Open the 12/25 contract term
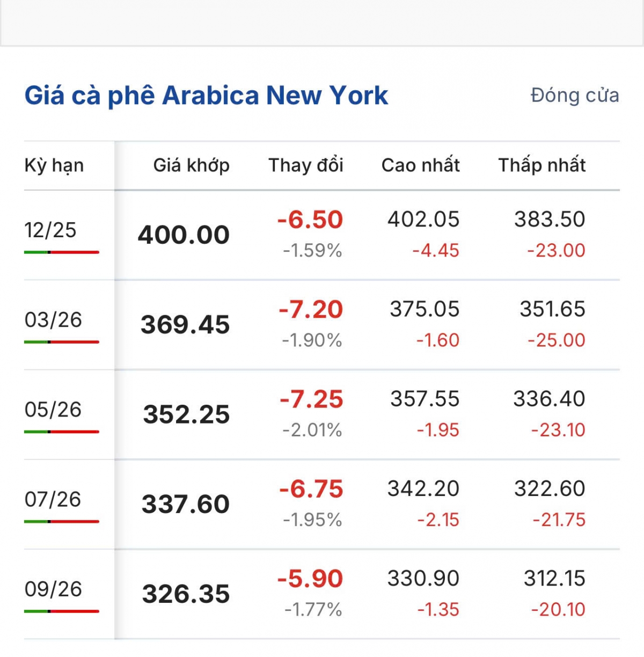This screenshot has height=657, width=644. pyautogui.click(x=50, y=230)
